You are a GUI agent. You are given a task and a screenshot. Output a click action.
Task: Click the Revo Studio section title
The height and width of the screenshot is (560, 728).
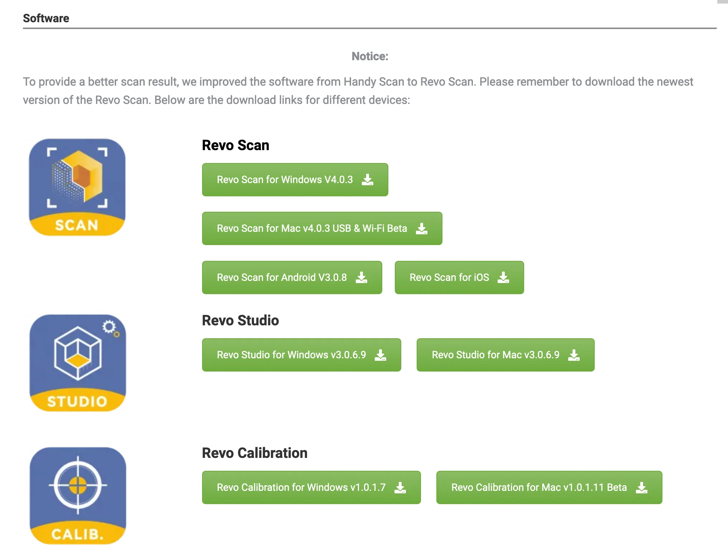(x=240, y=320)
